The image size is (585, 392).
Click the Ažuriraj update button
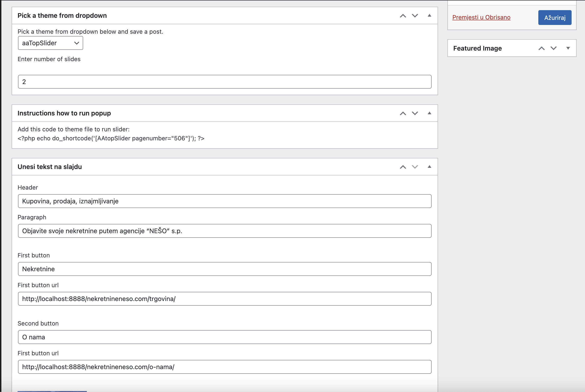coord(555,18)
